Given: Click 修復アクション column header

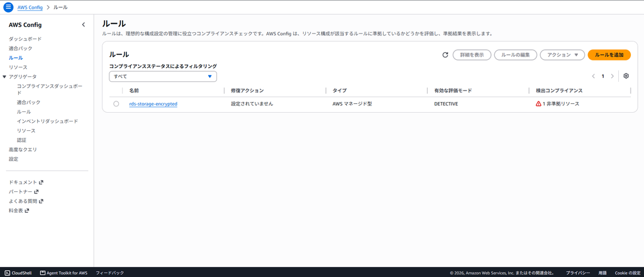Looking at the screenshot, I should click(x=247, y=91).
